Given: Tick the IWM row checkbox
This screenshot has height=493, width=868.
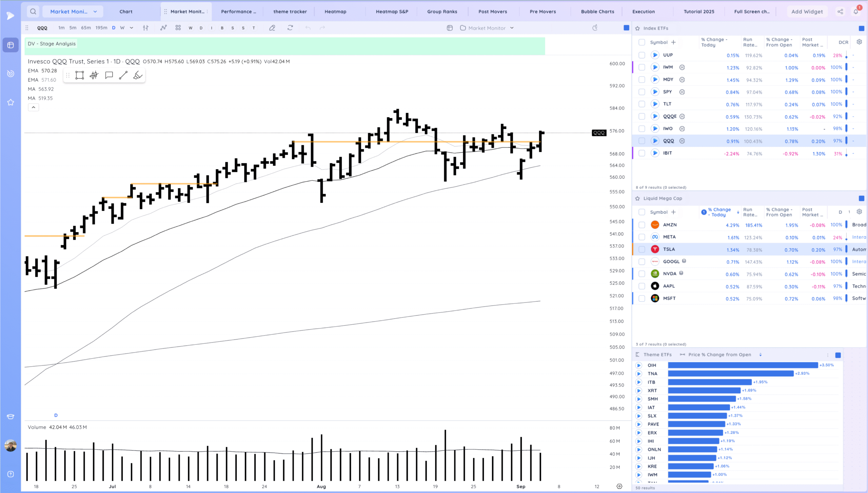Looking at the screenshot, I should [642, 67].
